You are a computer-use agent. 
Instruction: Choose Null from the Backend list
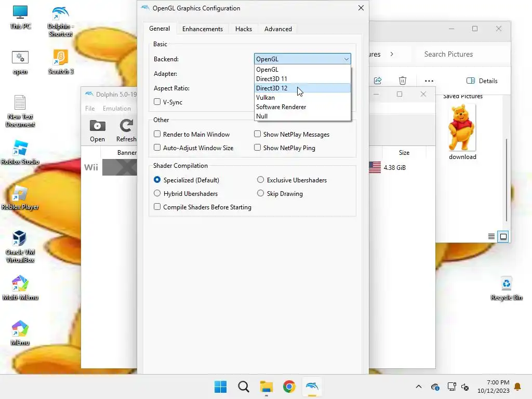pos(302,116)
